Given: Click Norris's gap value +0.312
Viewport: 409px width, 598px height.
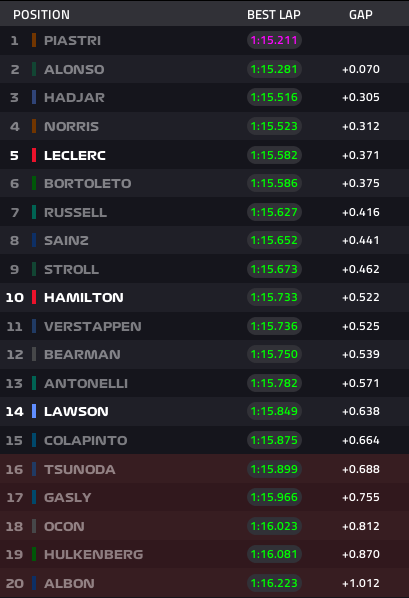Looking at the screenshot, I should [361, 126].
